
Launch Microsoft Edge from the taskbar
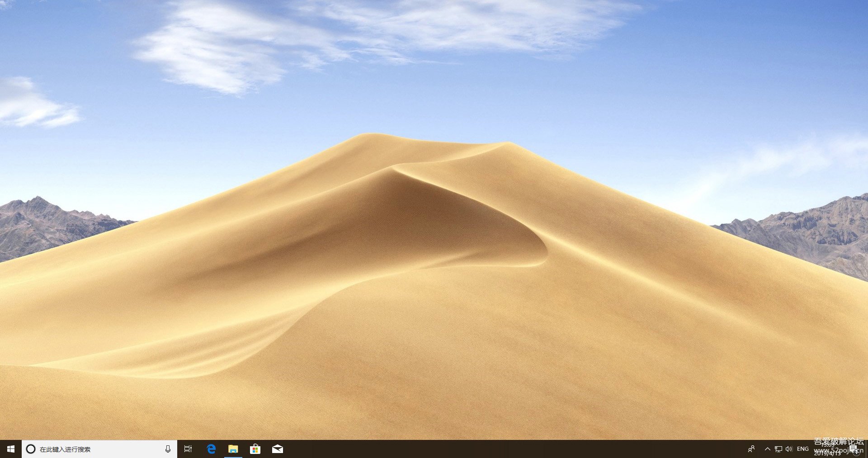211,449
